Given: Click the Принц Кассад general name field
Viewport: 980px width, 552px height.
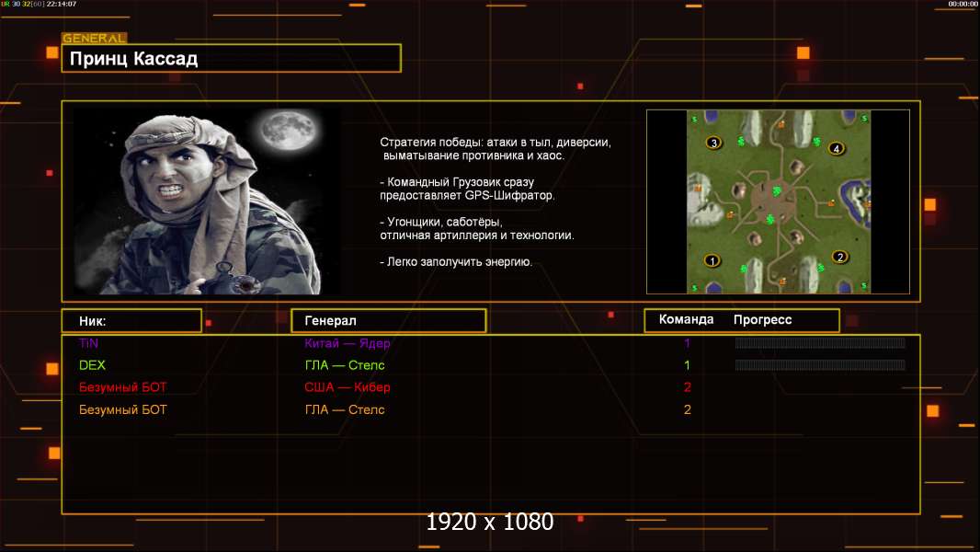Looking at the screenshot, I should 232,58.
